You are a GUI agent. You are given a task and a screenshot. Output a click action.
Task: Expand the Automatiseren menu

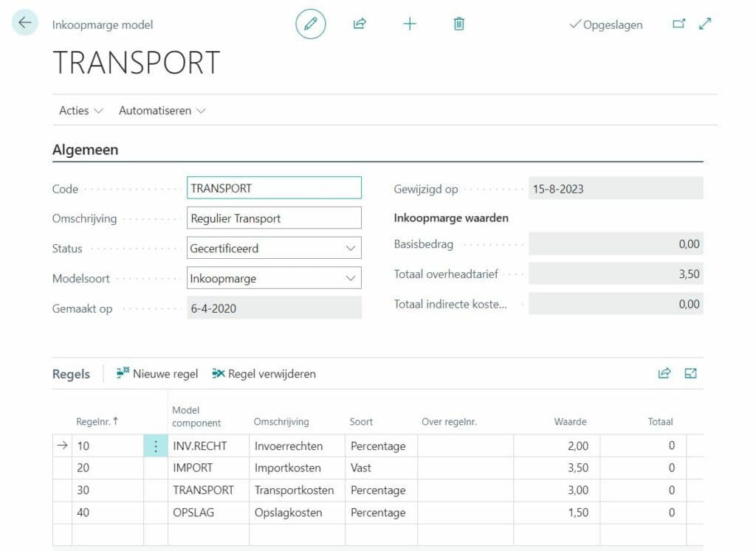tap(162, 111)
